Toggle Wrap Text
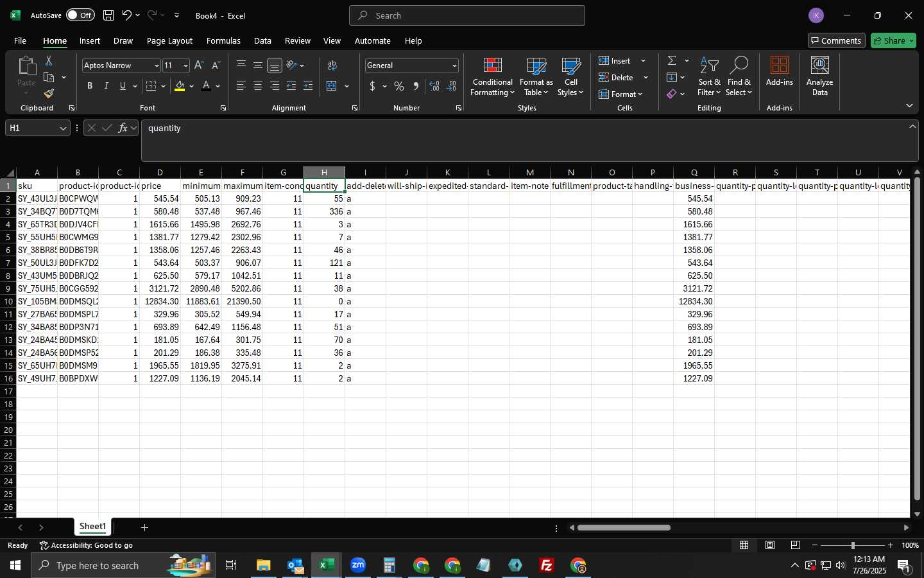Image resolution: width=924 pixels, height=578 pixels. [x=332, y=66]
